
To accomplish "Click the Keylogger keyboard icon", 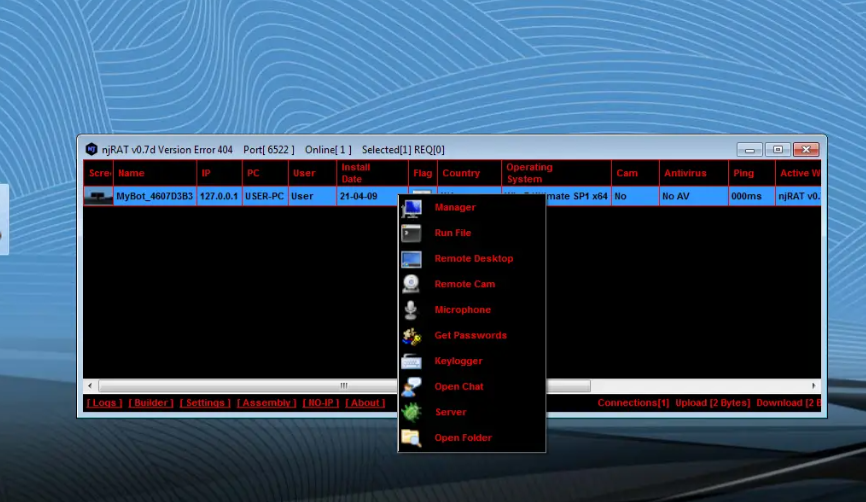I will 411,361.
